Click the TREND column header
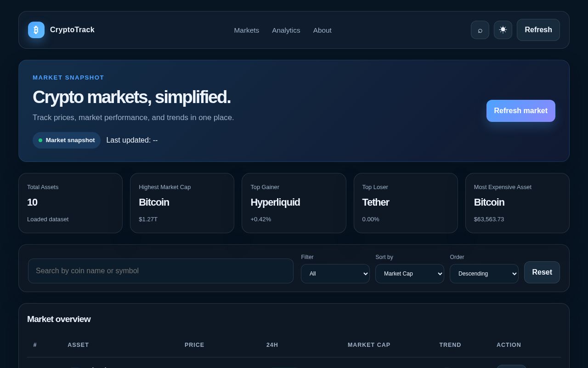The height and width of the screenshot is (368, 588). (450, 345)
